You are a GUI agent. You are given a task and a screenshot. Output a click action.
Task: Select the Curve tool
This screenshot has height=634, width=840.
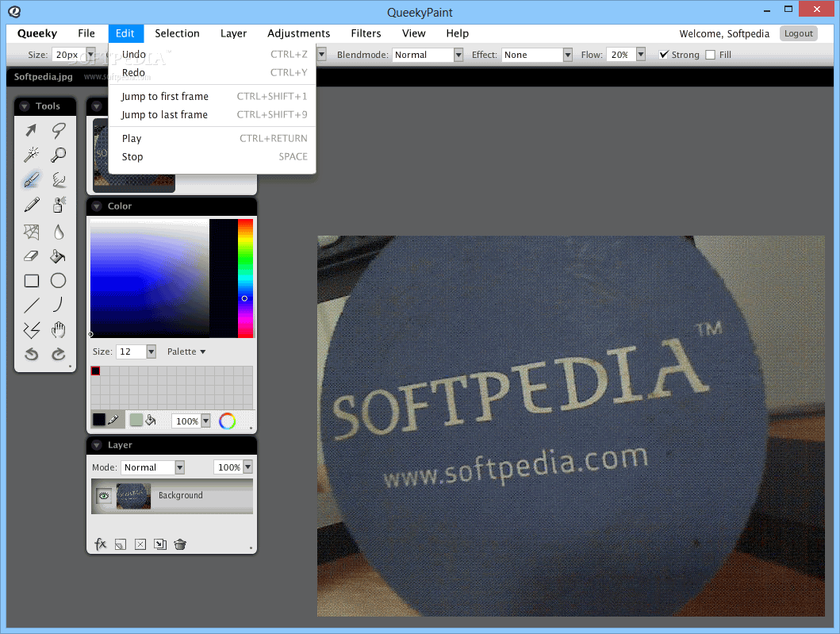(x=59, y=305)
